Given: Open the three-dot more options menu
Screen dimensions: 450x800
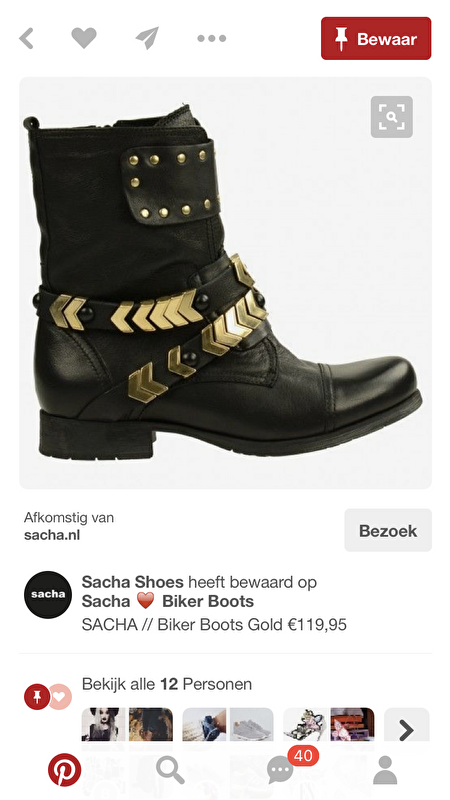Looking at the screenshot, I should (x=212, y=38).
